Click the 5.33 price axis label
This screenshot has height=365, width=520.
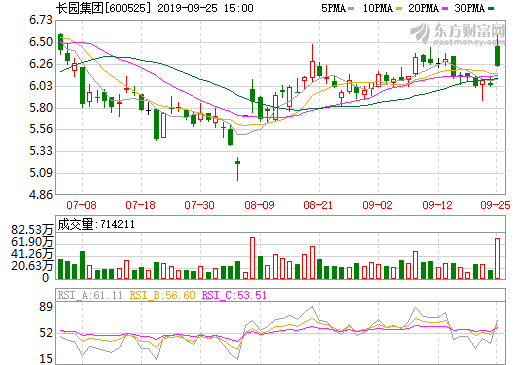click(x=41, y=151)
